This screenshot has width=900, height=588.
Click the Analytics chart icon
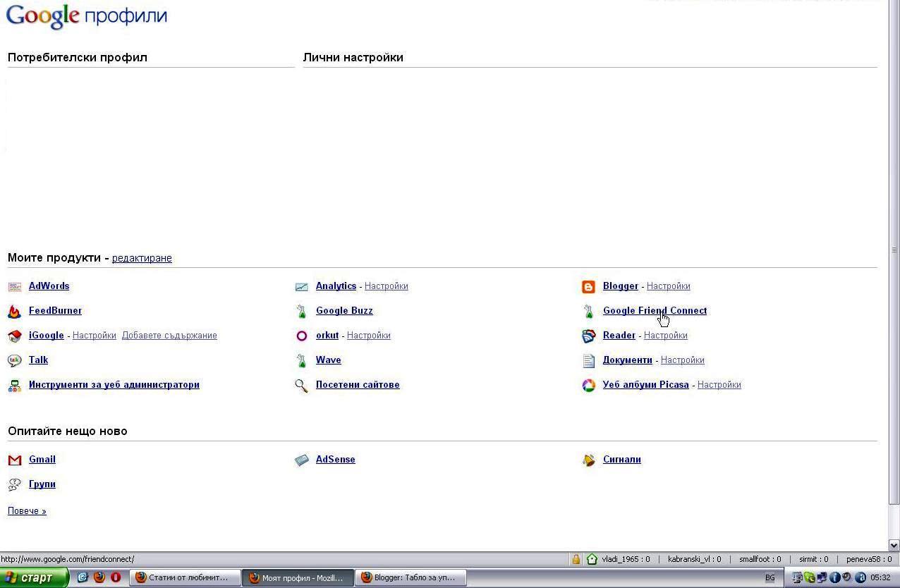point(302,286)
